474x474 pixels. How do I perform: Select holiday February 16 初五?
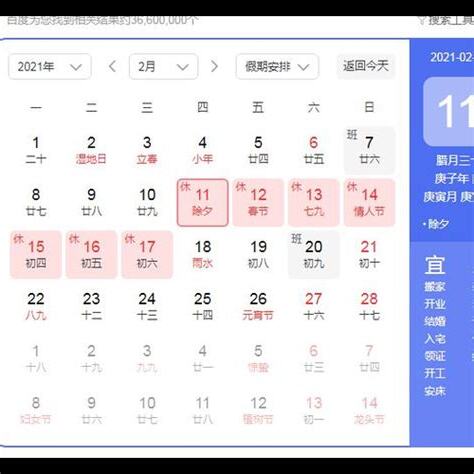(x=91, y=254)
